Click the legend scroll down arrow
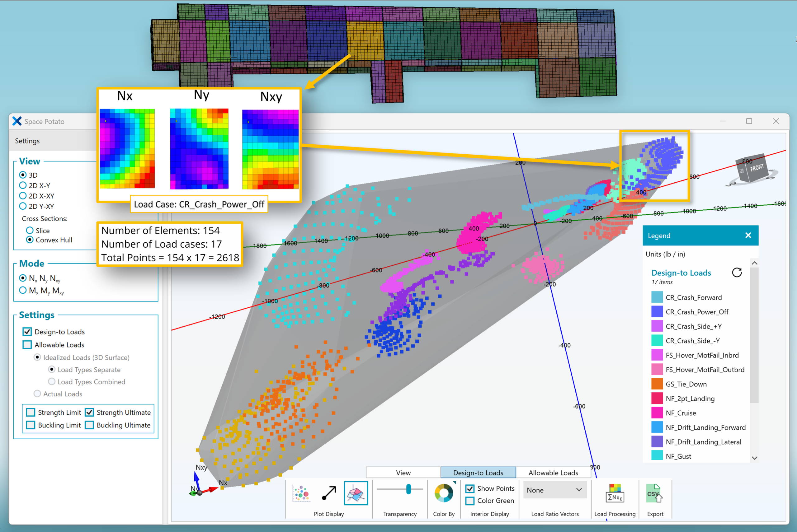The width and height of the screenshot is (797, 532). click(x=754, y=458)
